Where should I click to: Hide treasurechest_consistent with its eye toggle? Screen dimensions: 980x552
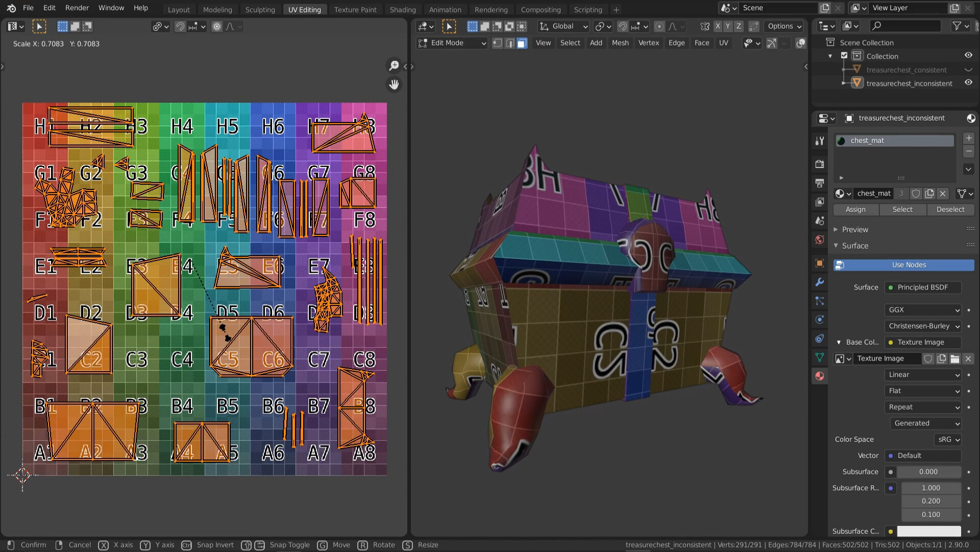point(969,69)
